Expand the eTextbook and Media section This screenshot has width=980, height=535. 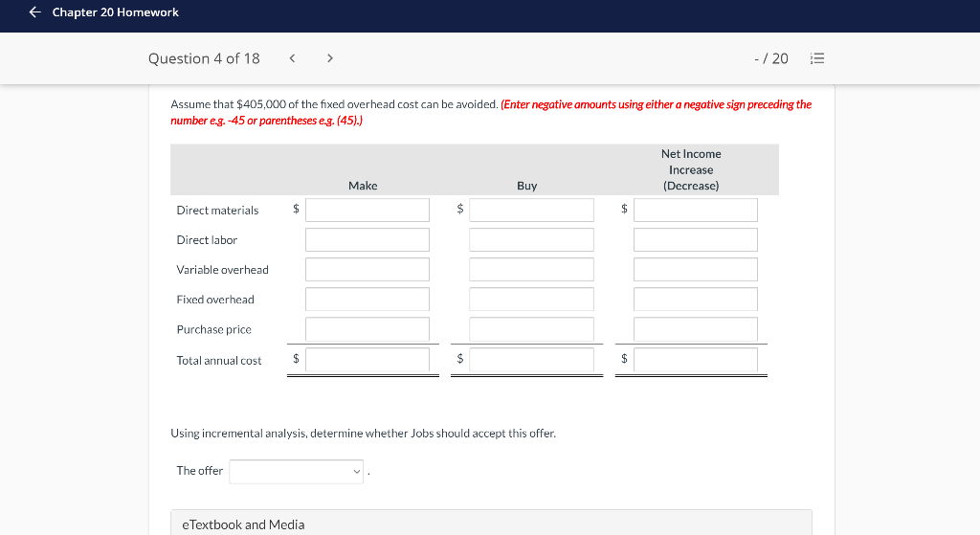pos(491,524)
